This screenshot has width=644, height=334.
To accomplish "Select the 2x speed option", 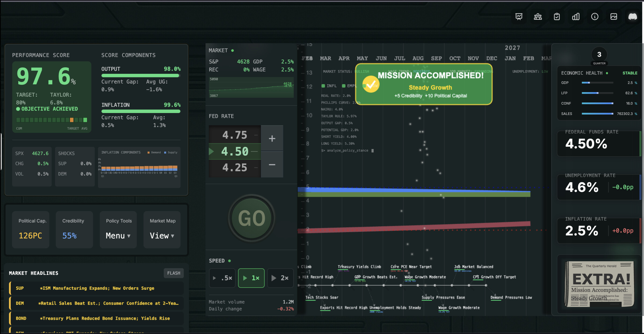I will click(x=280, y=278).
